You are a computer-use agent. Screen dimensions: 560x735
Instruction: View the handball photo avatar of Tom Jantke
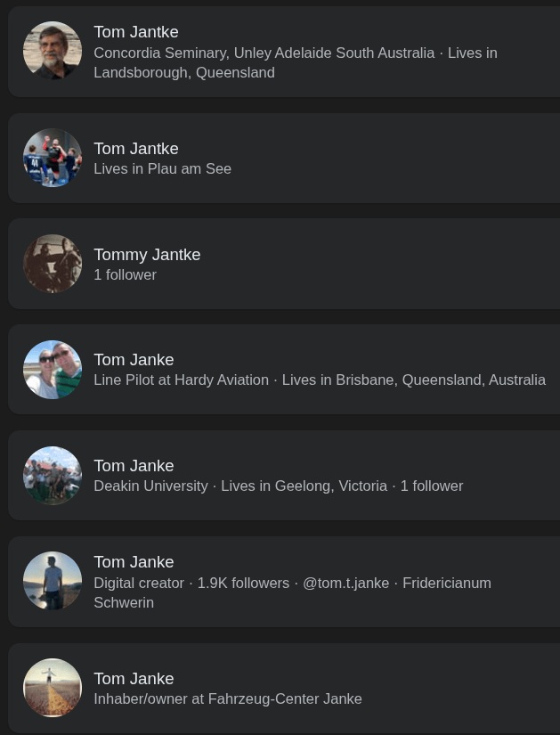click(x=53, y=158)
